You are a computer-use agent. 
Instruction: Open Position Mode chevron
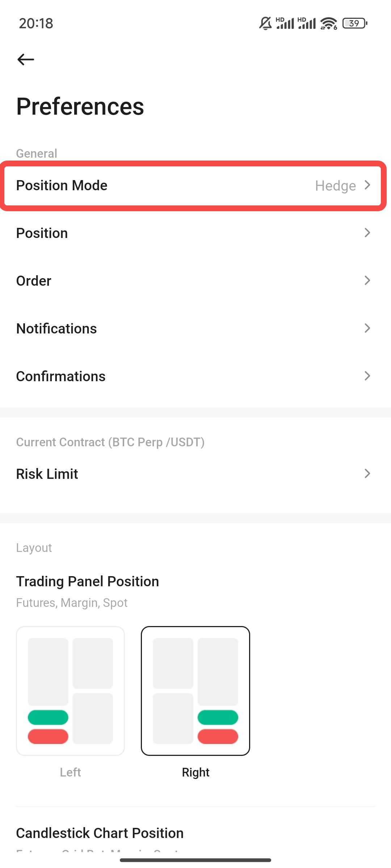[367, 185]
